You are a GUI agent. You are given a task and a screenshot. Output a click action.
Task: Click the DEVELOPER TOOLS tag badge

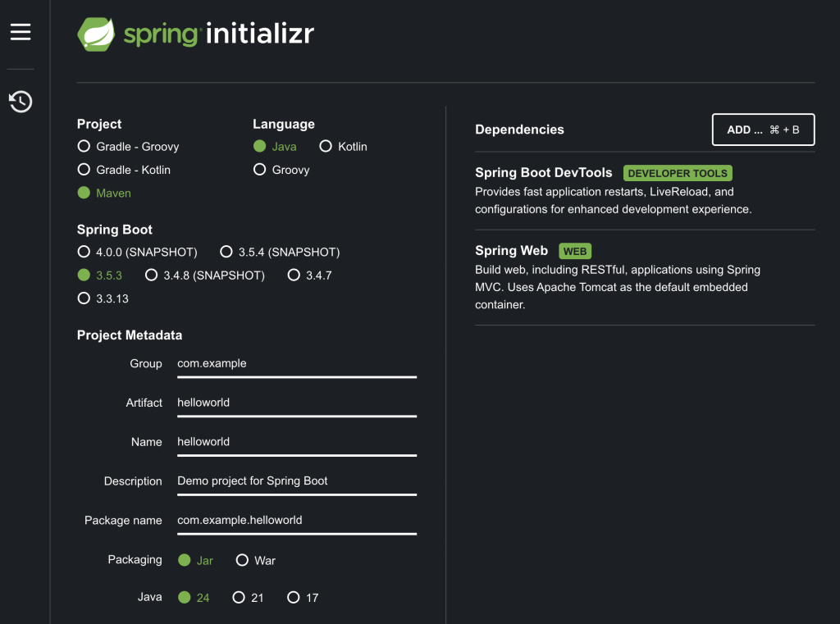pyautogui.click(x=678, y=173)
